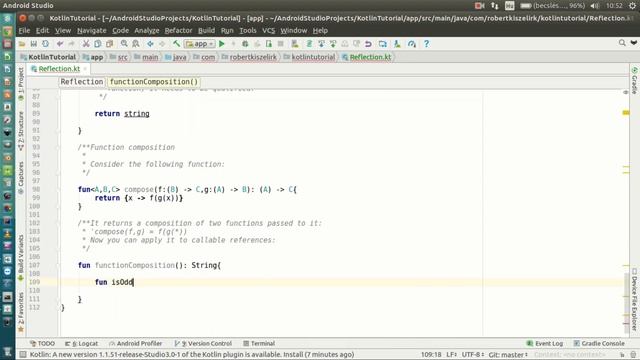Open the VCS menu

268,31
